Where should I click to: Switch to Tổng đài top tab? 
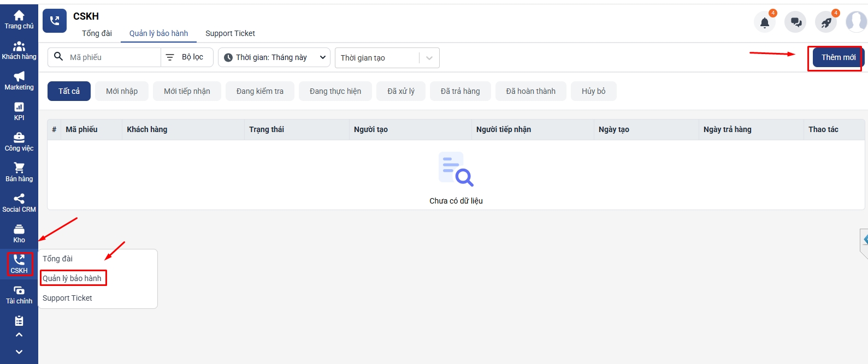point(97,33)
